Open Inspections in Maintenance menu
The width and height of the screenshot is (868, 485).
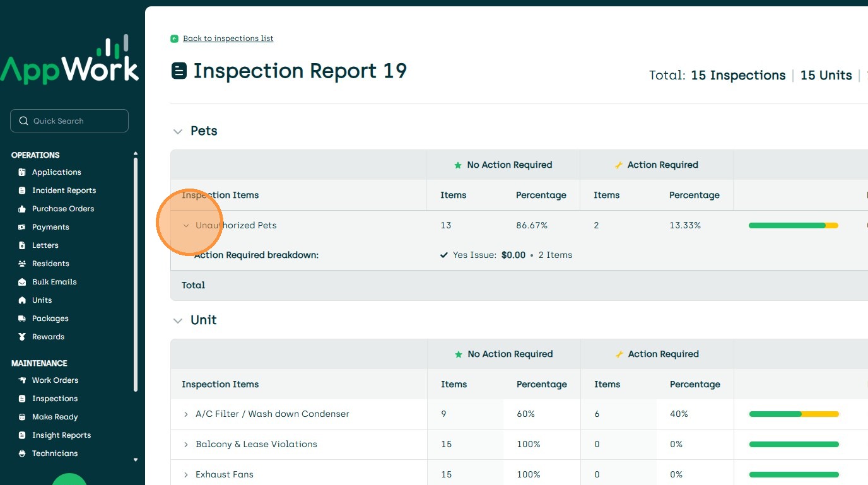[x=55, y=399]
